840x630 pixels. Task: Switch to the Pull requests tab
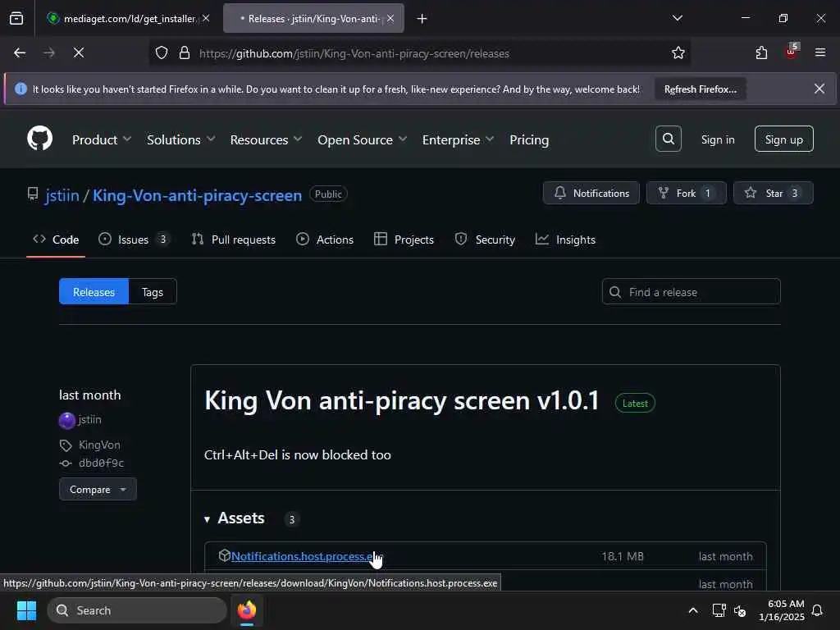[234, 240]
